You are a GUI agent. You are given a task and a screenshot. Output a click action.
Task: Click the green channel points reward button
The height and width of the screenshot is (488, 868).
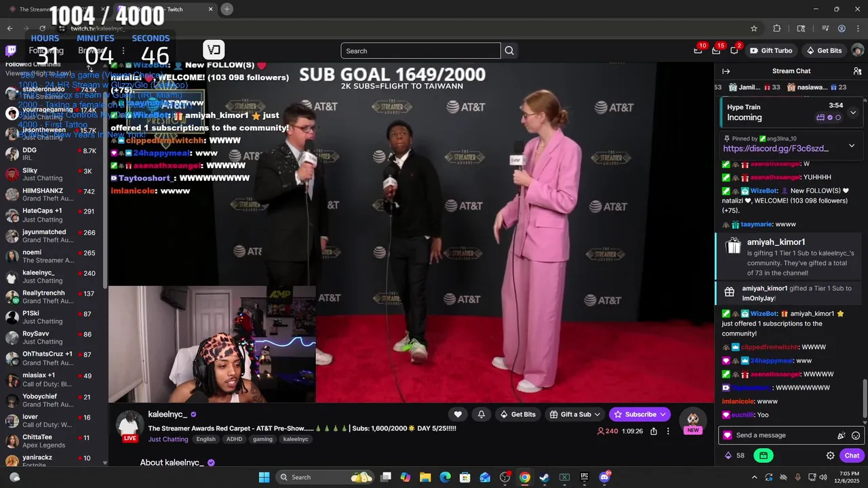[x=764, y=455]
